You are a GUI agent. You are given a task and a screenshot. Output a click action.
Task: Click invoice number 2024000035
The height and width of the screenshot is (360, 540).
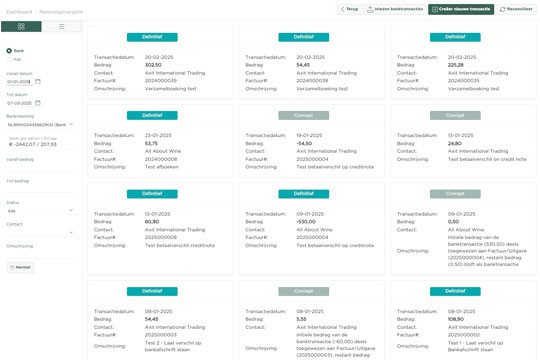click(464, 81)
